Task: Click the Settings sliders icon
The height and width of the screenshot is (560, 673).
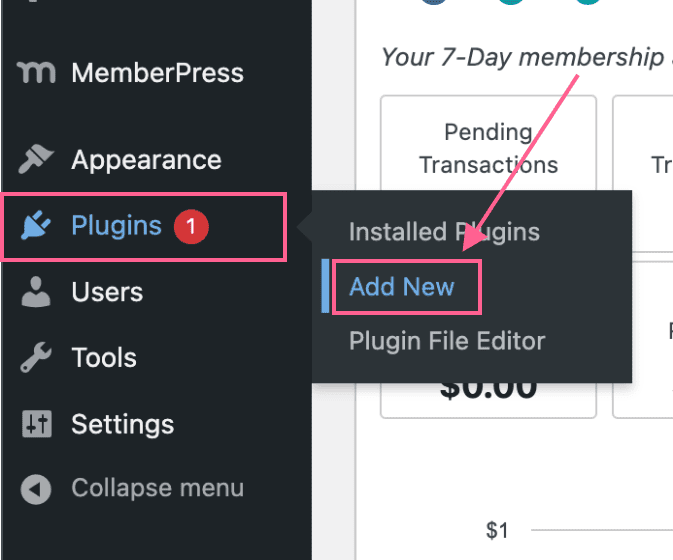Action: pyautogui.click(x=37, y=424)
